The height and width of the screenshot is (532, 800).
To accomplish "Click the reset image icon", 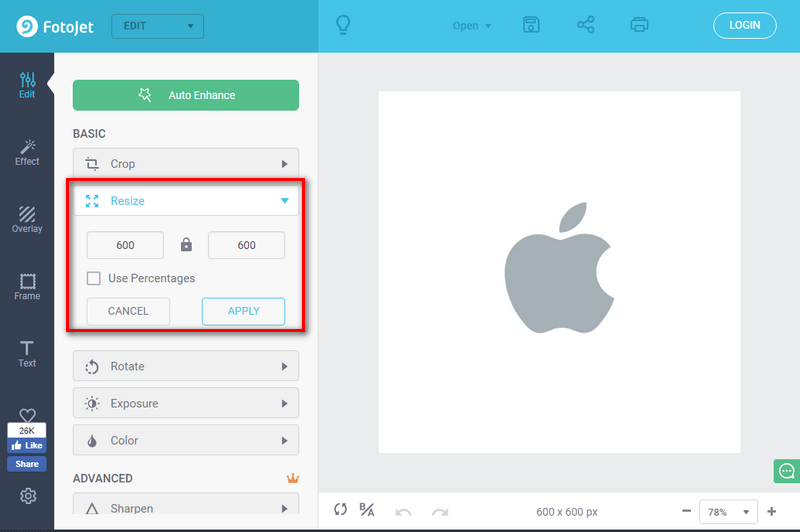I will tap(340, 509).
